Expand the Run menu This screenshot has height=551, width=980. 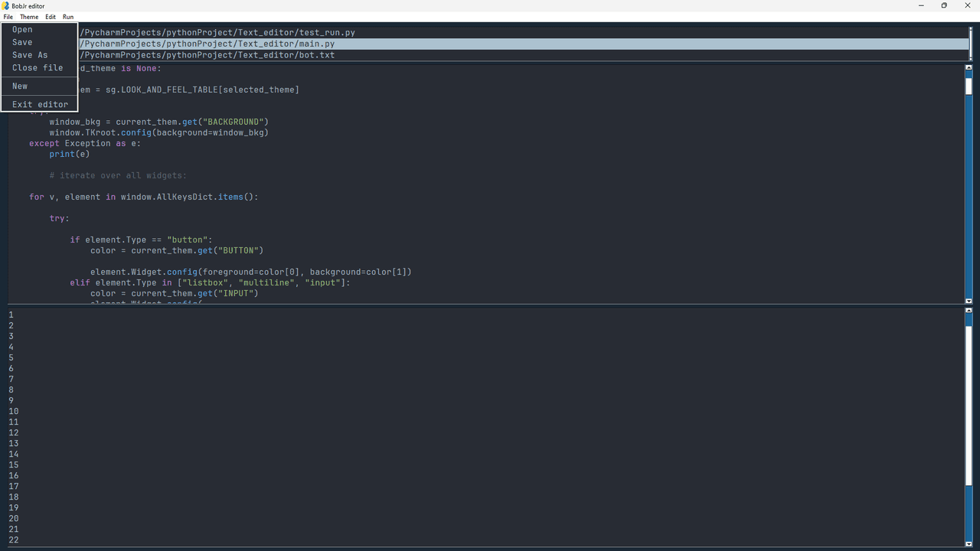pyautogui.click(x=68, y=17)
